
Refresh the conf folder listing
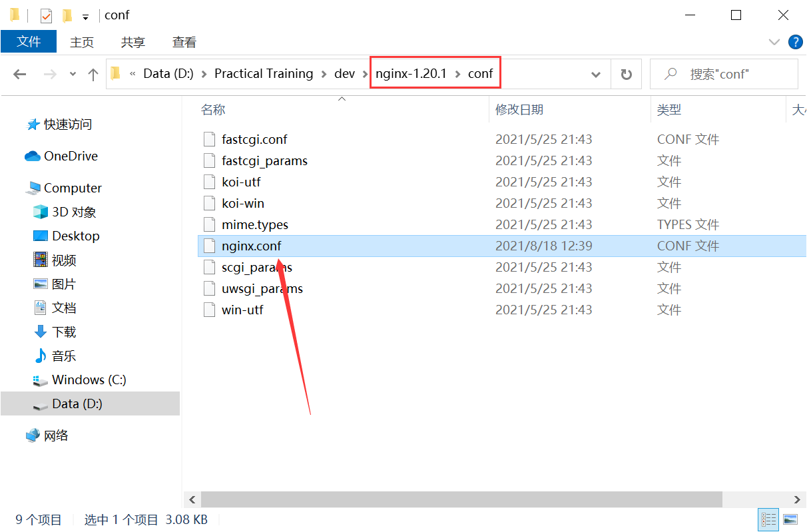[626, 74]
